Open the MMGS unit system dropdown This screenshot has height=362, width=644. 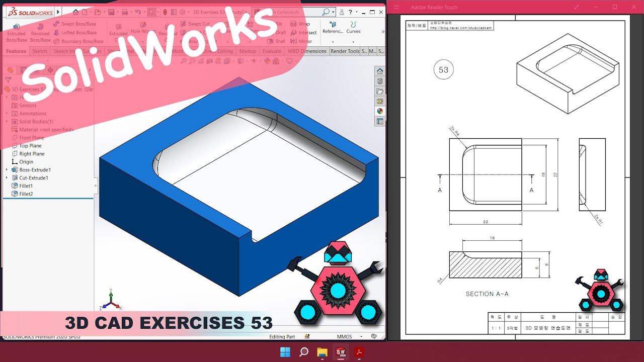361,337
